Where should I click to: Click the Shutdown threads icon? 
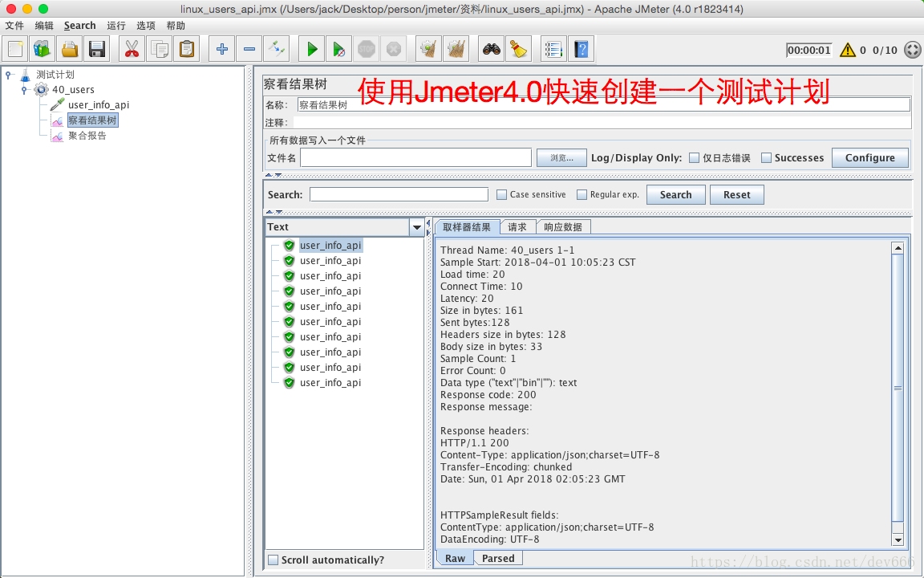pyautogui.click(x=394, y=49)
